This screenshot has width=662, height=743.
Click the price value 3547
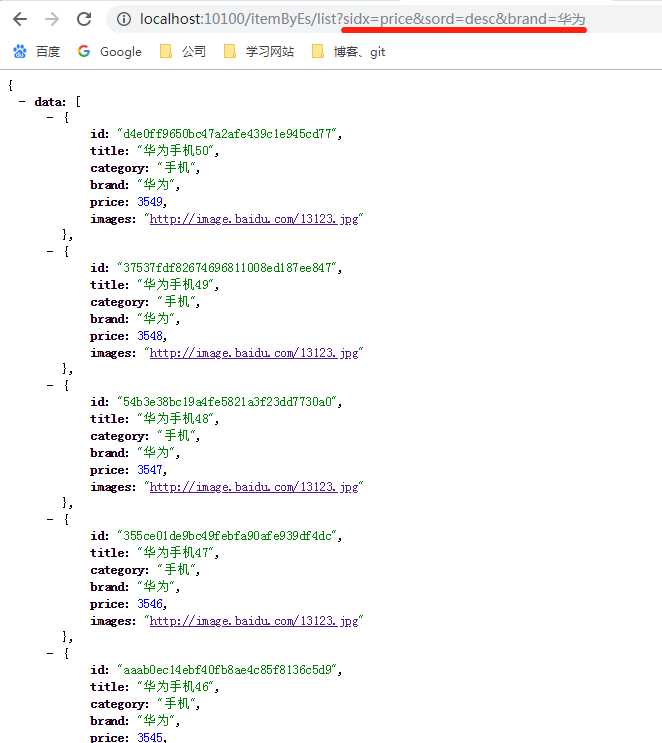(150, 470)
